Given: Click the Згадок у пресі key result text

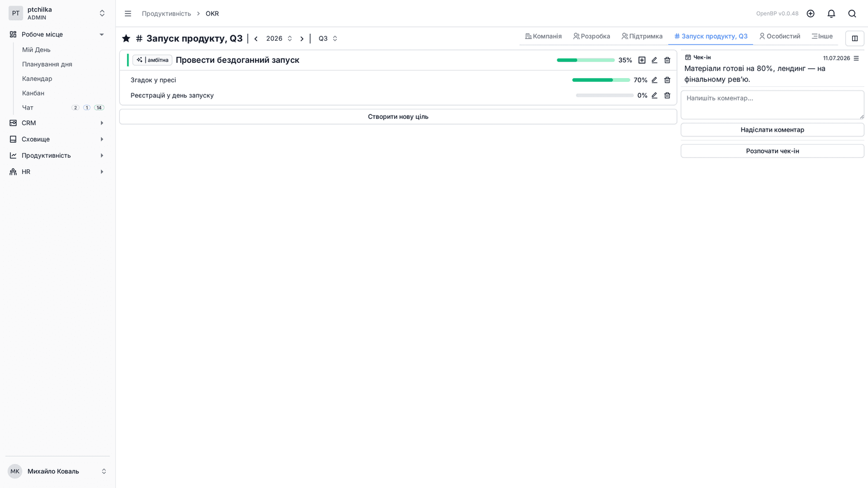Looking at the screenshot, I should [x=154, y=80].
